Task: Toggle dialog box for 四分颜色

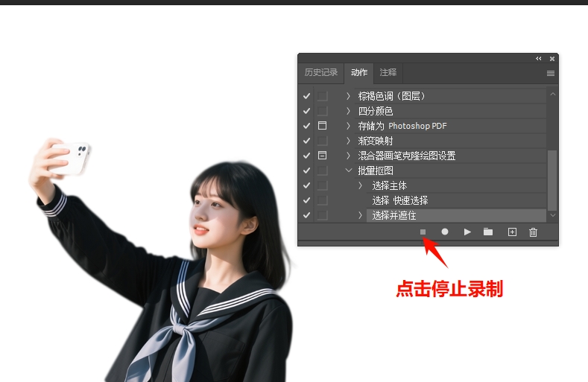Action: [322, 111]
